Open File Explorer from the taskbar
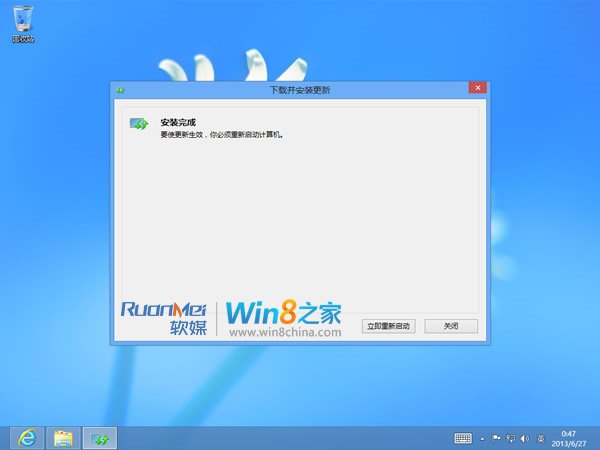This screenshot has height=450, width=600. 63,437
